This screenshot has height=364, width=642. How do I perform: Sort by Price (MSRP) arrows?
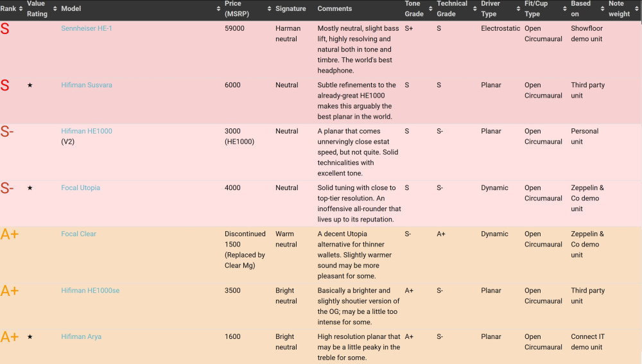(269, 8)
